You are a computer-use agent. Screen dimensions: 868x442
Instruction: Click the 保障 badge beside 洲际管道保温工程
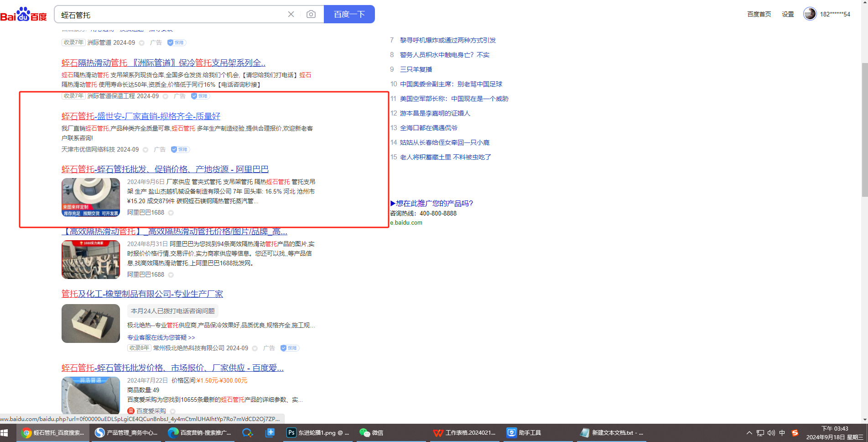[x=200, y=96]
